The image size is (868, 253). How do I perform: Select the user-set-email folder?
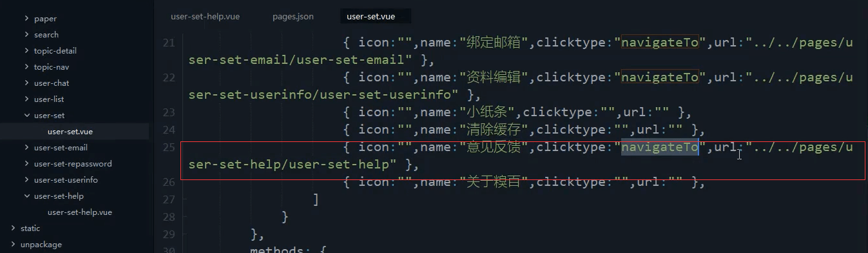point(61,148)
